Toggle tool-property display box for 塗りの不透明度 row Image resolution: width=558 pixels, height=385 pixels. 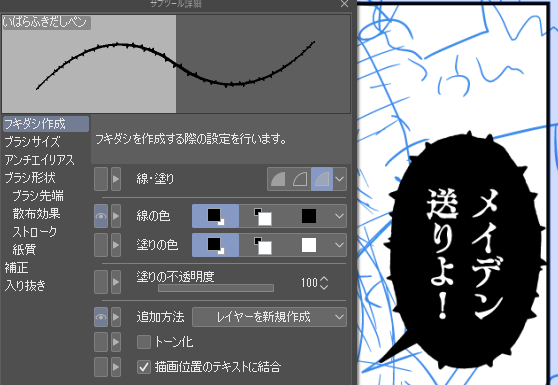101,282
